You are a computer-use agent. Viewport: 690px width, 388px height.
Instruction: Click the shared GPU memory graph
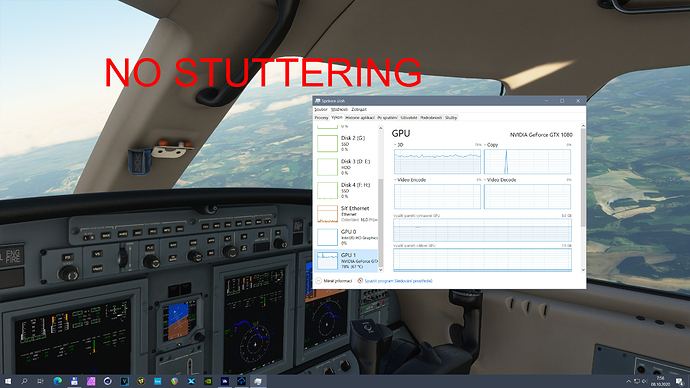pos(482,260)
